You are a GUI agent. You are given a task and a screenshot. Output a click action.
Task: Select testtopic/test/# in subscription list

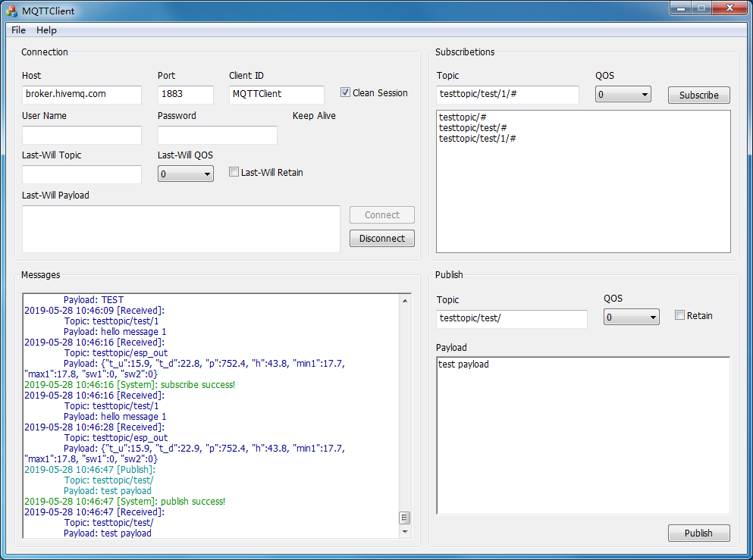coord(472,127)
